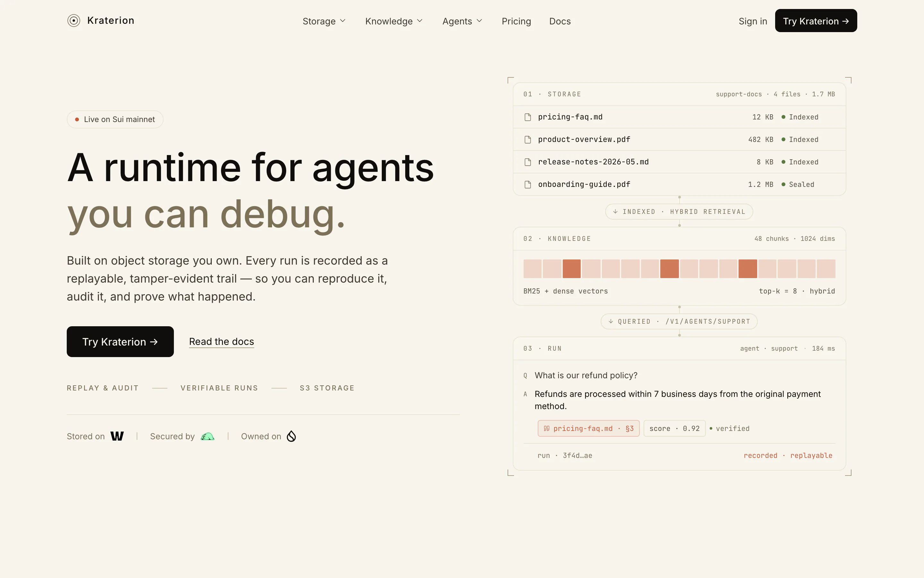
Task: Click the last dark orange chunk swatch
Action: (748, 268)
